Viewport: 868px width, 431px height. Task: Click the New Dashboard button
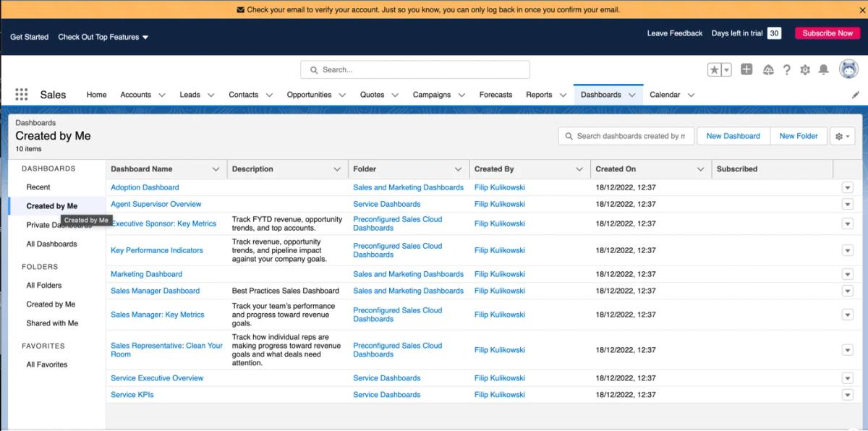click(x=733, y=136)
